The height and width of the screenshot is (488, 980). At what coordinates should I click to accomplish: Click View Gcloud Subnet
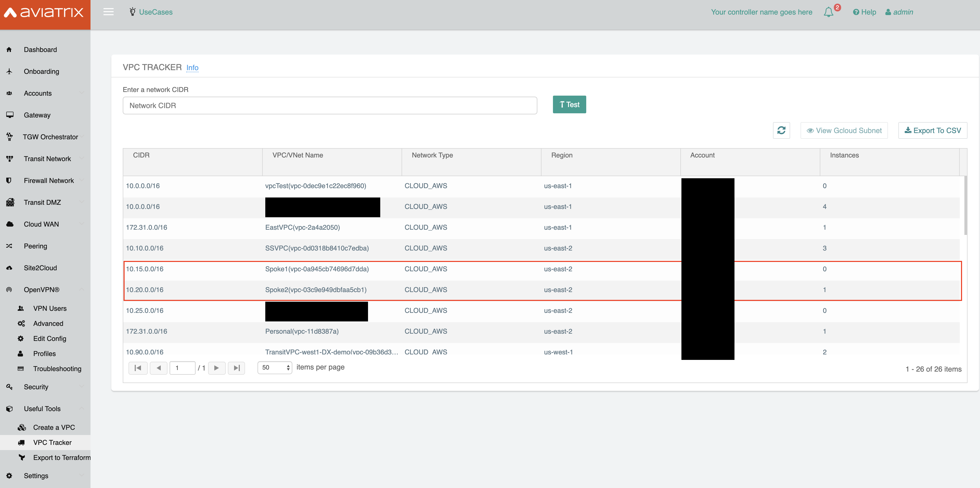[x=844, y=130]
